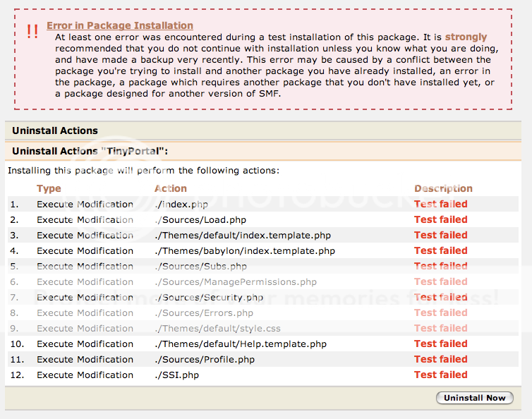Image resolution: width=532 pixels, height=419 pixels.
Task: Select the ./index.php action row
Action: tap(182, 205)
